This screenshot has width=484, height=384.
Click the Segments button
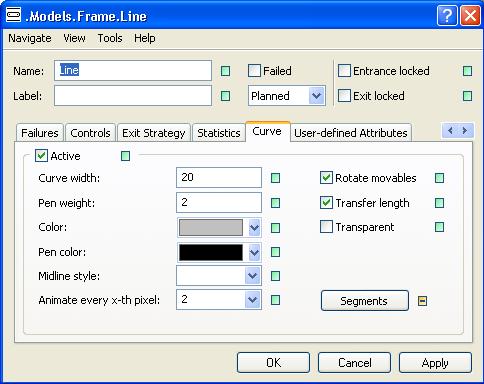pos(365,301)
